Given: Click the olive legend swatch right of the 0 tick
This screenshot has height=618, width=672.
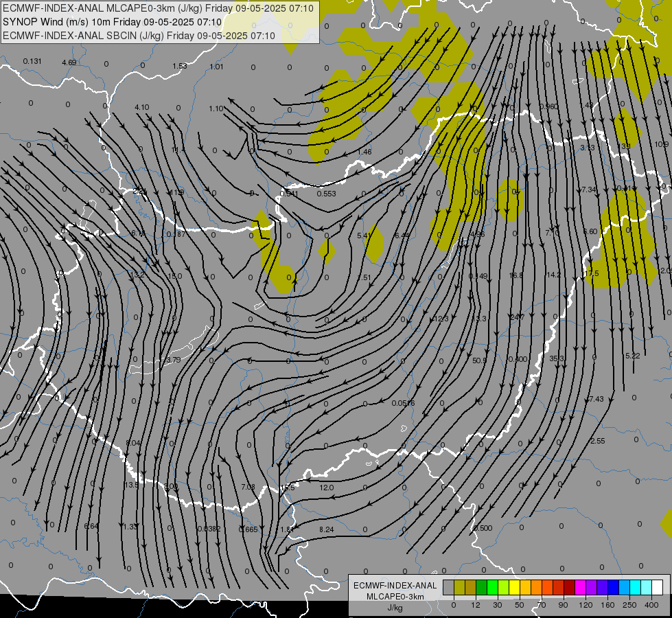Looking at the screenshot, I should tap(459, 587).
